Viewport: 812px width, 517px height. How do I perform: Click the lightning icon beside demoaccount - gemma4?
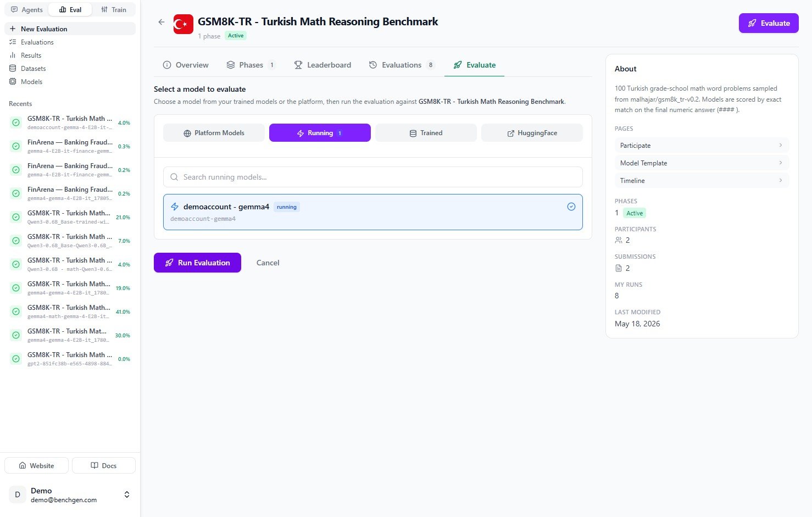coord(175,207)
